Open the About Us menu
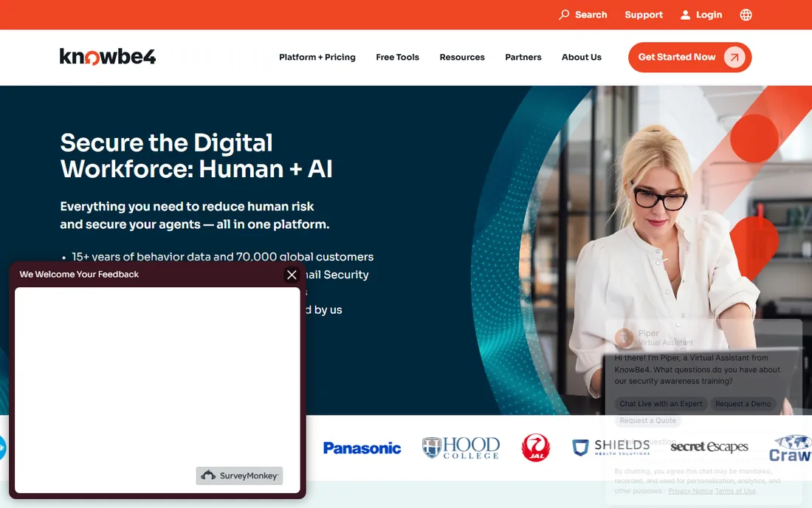The image size is (812, 508). [582, 57]
